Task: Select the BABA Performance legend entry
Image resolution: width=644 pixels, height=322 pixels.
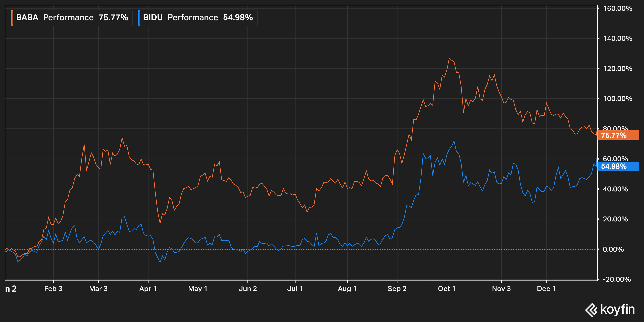Action: point(72,17)
